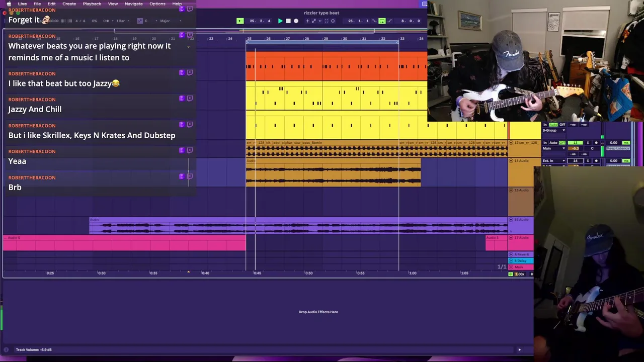This screenshot has height=362, width=644.
Task: Unfold the B Delay return track
Action: tap(511, 261)
